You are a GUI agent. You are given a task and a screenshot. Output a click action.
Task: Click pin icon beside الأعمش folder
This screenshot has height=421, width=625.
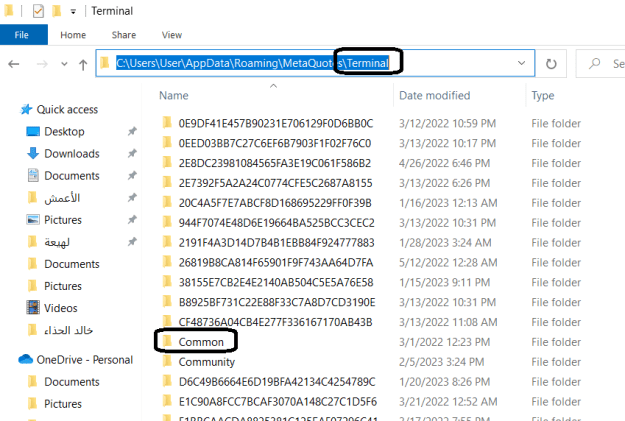click(x=132, y=197)
